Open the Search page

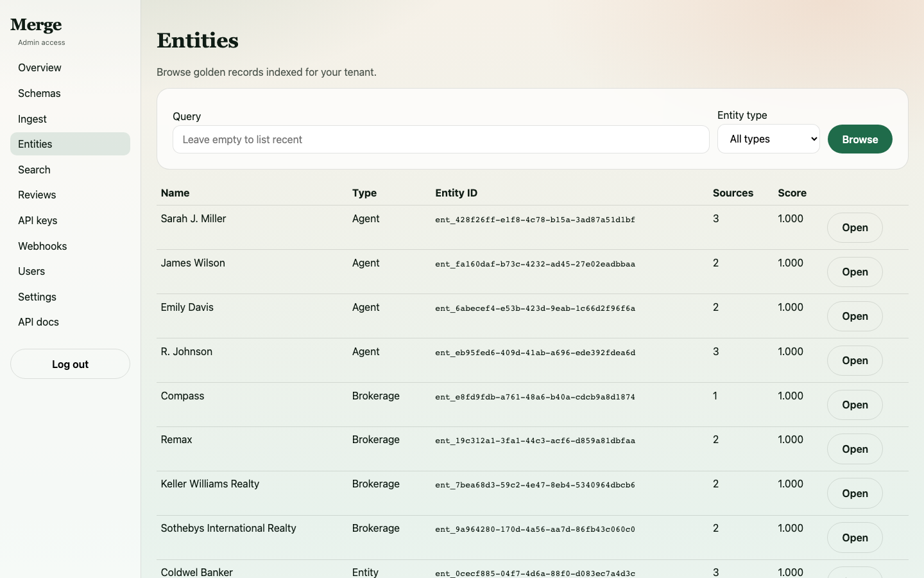click(x=70, y=170)
